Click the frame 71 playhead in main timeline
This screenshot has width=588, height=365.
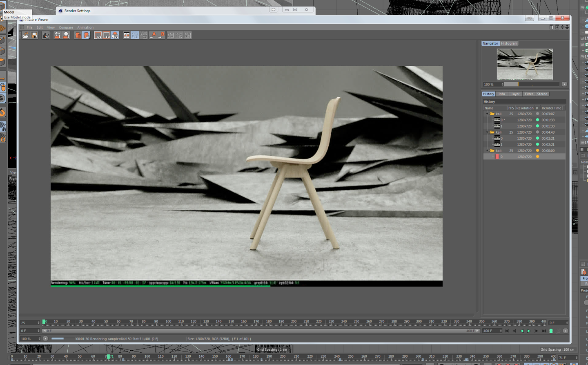click(x=108, y=357)
